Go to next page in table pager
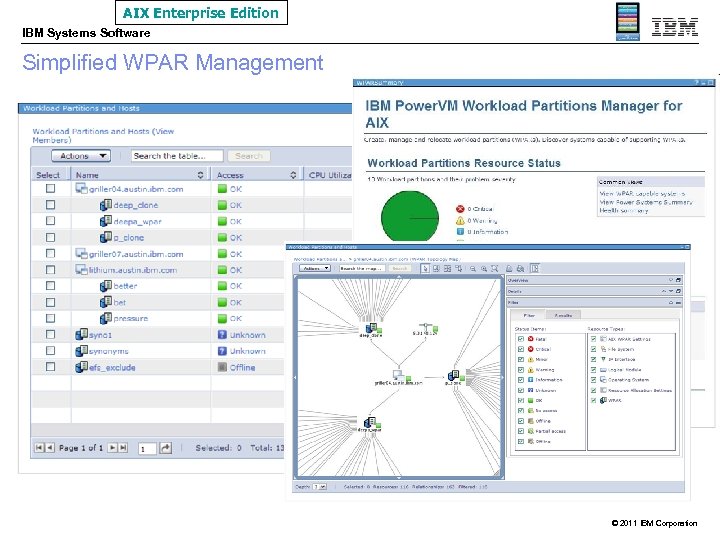720x540 pixels. point(112,447)
